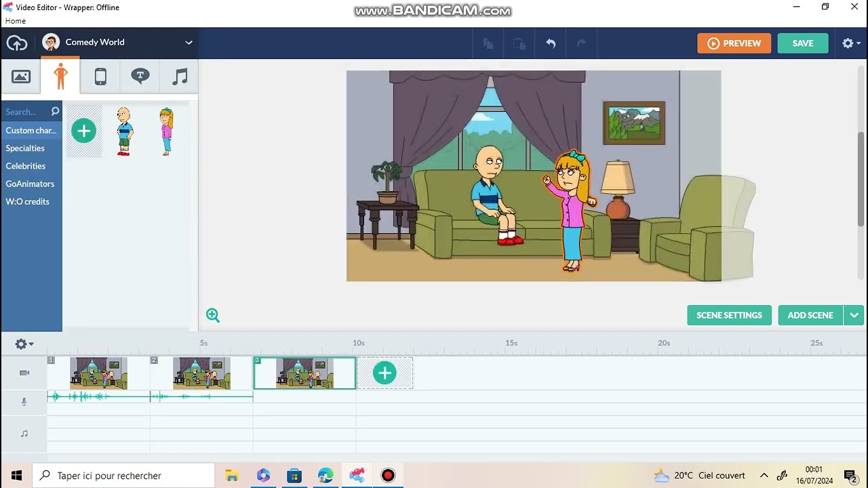Open the notifications center icon
The width and height of the screenshot is (868, 488).
click(x=850, y=475)
